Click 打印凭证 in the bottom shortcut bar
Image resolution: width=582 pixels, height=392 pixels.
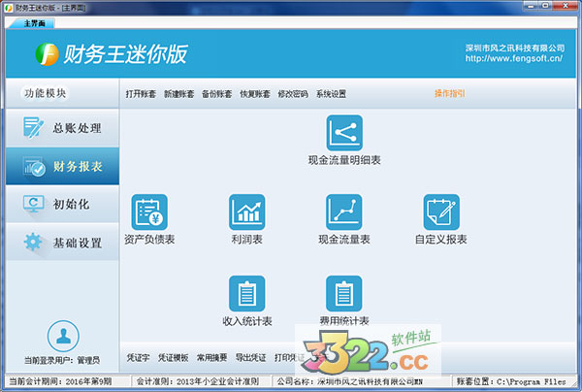click(x=289, y=357)
